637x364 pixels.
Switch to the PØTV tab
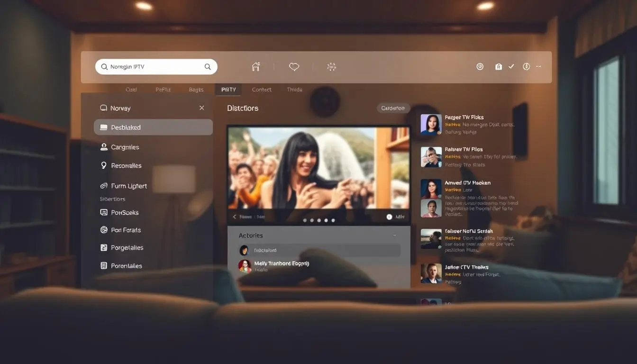(228, 90)
